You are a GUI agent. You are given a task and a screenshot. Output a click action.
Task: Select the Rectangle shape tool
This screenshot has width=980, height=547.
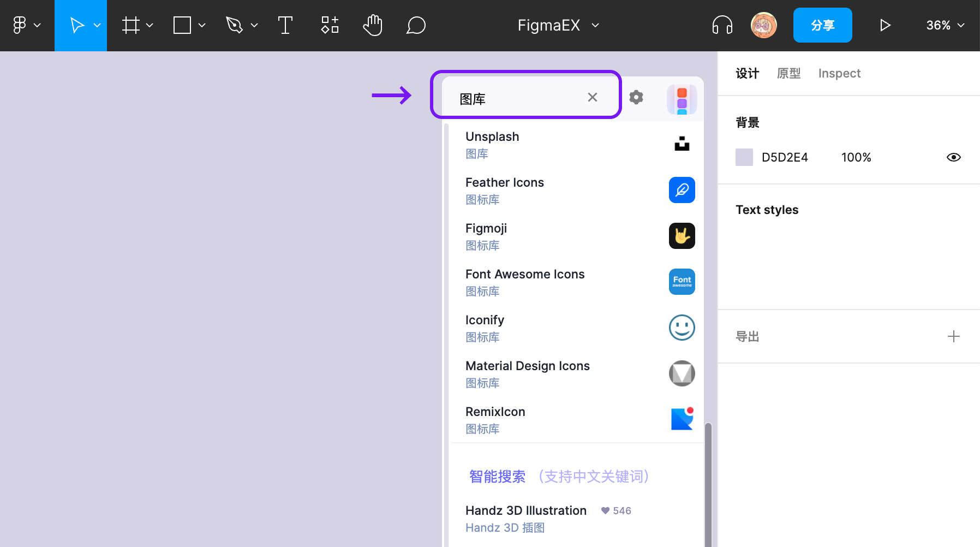click(x=182, y=25)
